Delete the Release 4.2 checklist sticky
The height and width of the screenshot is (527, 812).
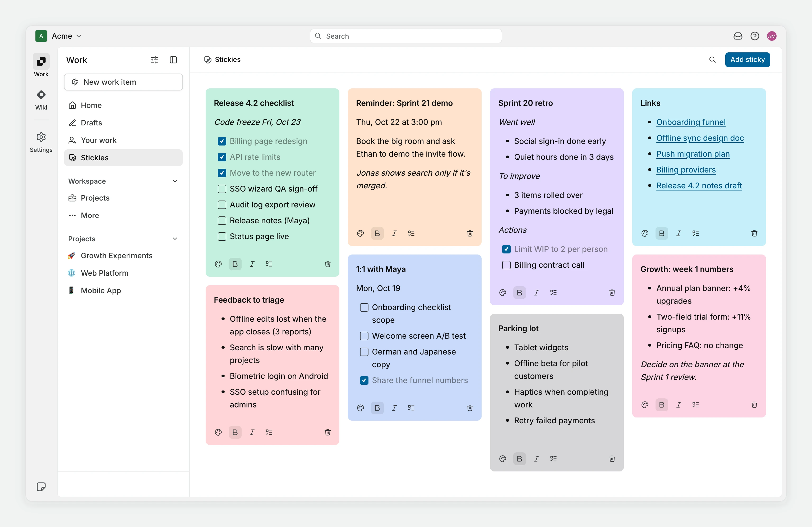click(x=327, y=264)
